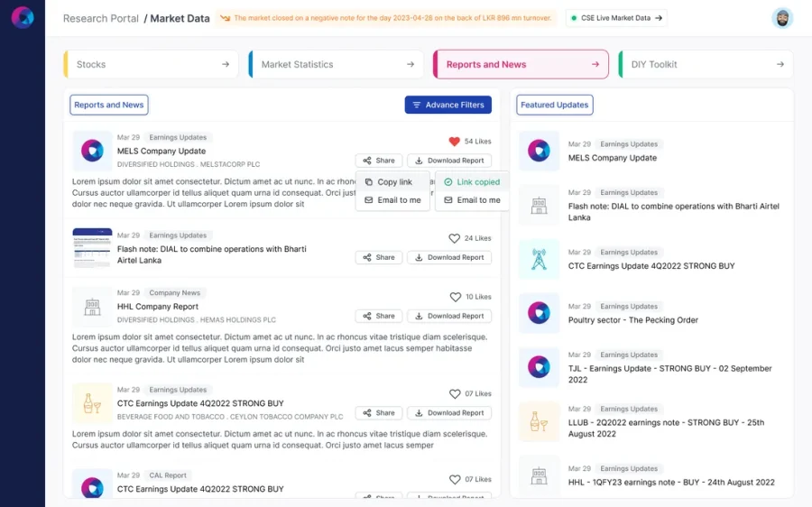Open Flash note DIAL document thumbnail

(x=92, y=248)
